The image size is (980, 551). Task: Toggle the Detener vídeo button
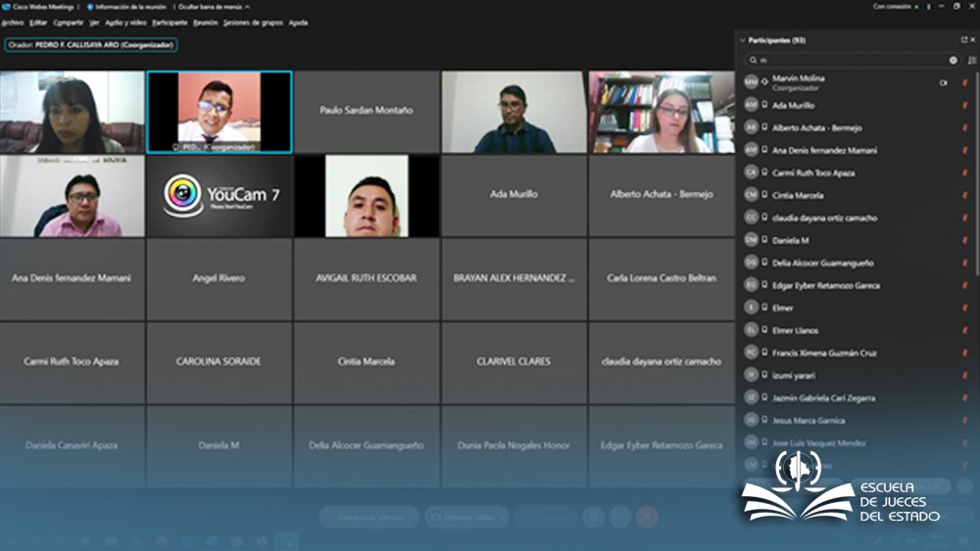coord(465,517)
